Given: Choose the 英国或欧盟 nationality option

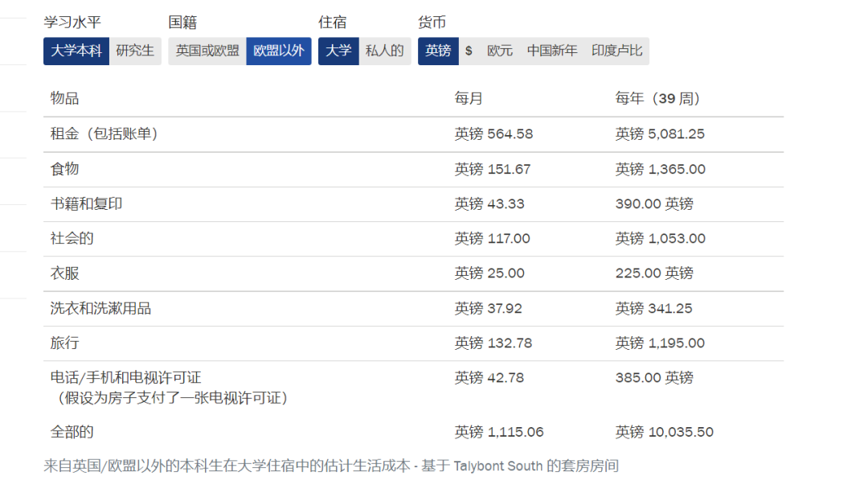Looking at the screenshot, I should tap(207, 51).
